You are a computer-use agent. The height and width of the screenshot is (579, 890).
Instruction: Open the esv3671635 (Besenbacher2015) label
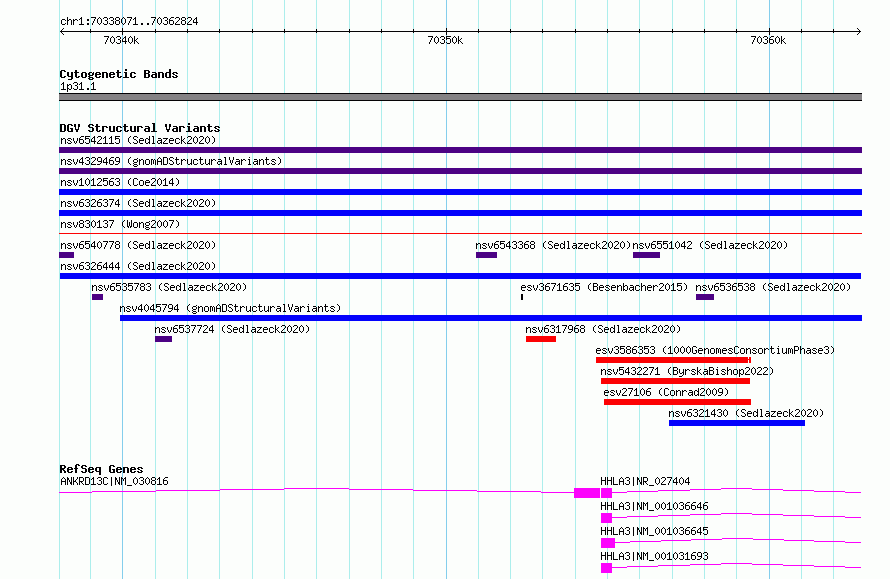[x=604, y=287]
